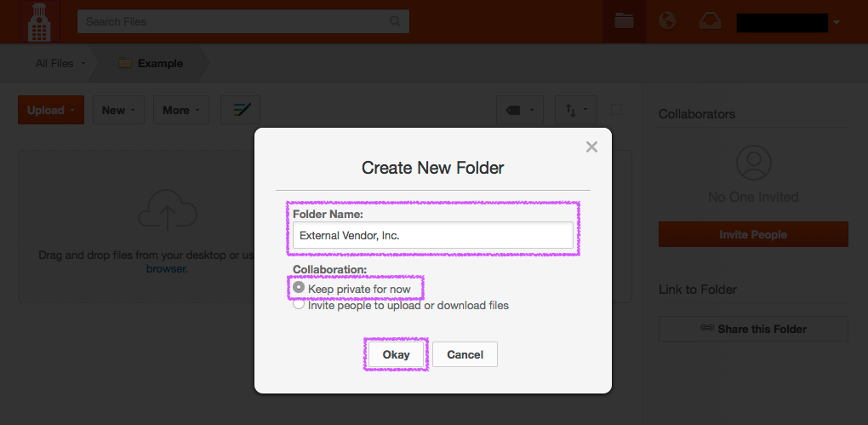Open the inbox tray icon in header

click(711, 21)
